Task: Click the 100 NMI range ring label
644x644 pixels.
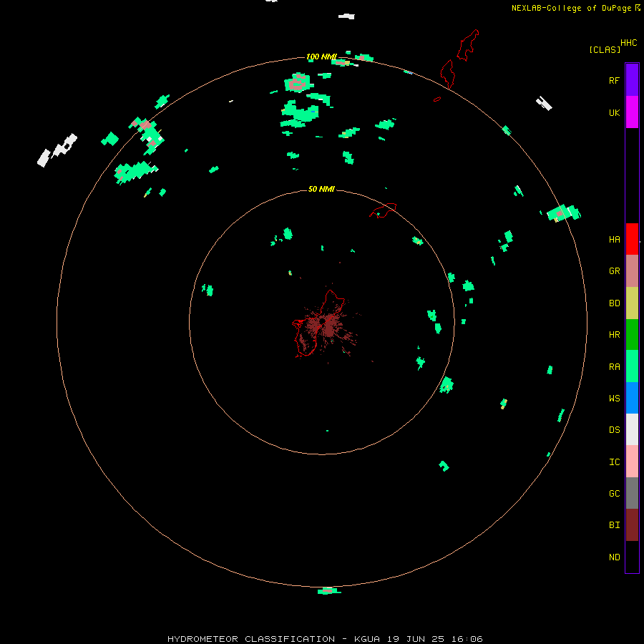Action: click(321, 57)
